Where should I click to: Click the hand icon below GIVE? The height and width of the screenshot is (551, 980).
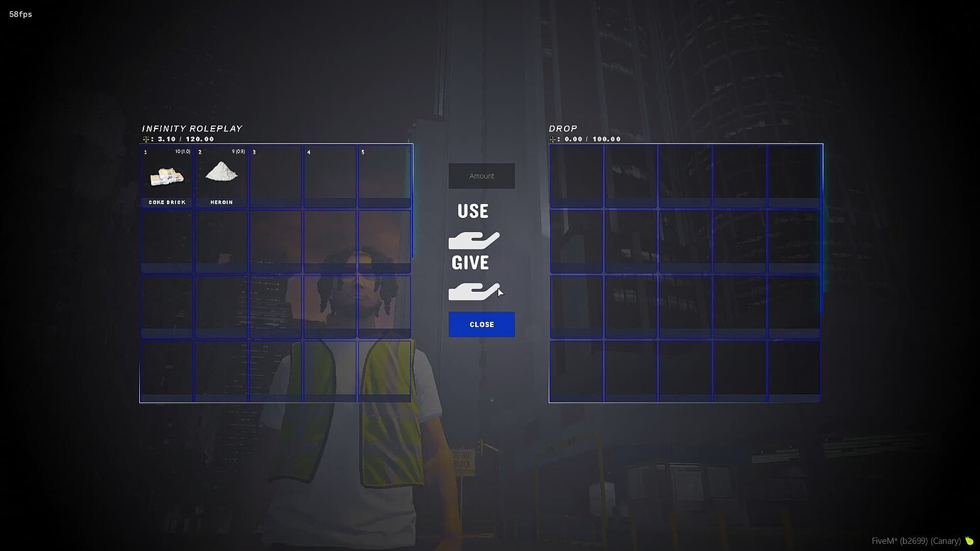pos(474,290)
